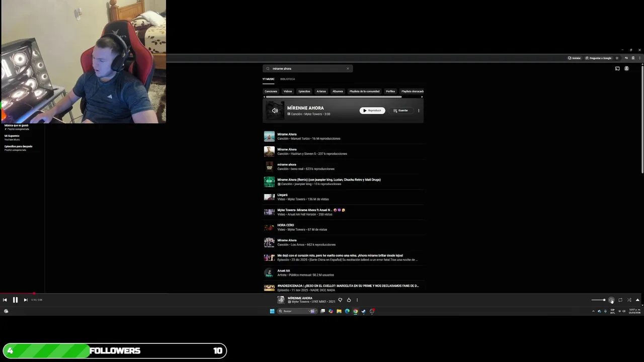Image resolution: width=644 pixels, height=362 pixels.
Task: Open Google Chrome from the taskbar
Action: (355, 311)
